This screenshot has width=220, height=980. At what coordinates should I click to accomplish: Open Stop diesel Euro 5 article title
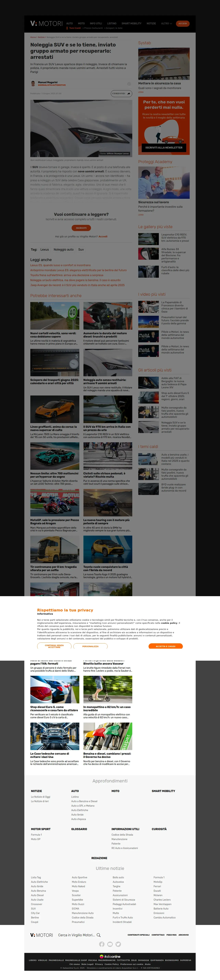coord(54,708)
